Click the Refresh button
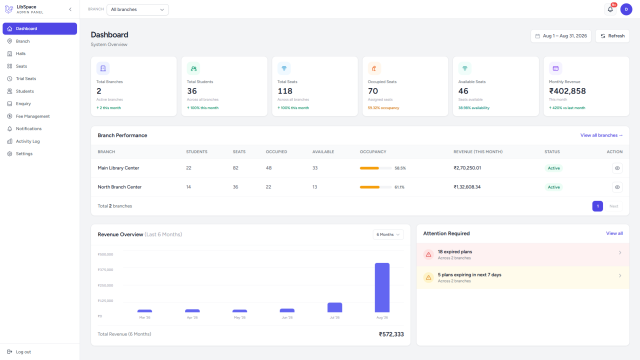The image size is (640, 360). point(612,36)
